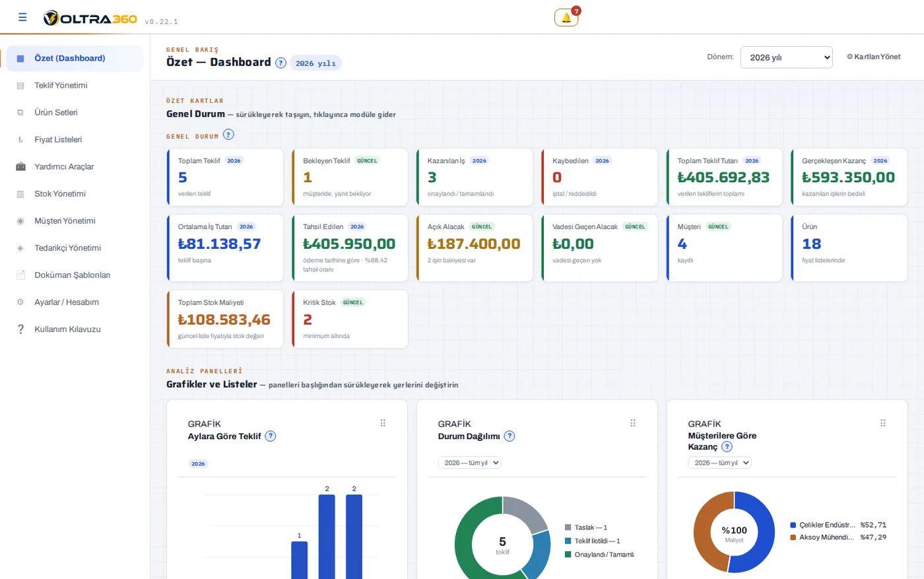This screenshot has height=579, width=924.
Task: Open the Açık Alacak summary card
Action: click(x=475, y=248)
